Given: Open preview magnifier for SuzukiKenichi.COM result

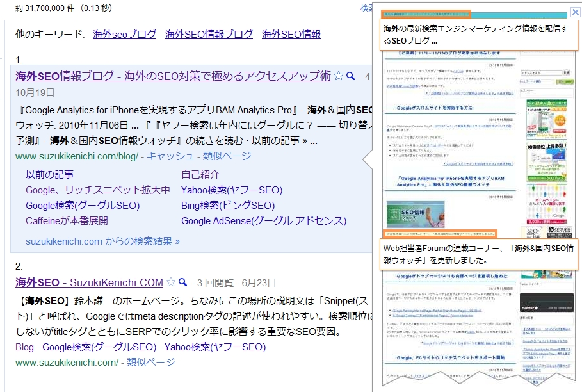Looking at the screenshot, I should [182, 282].
